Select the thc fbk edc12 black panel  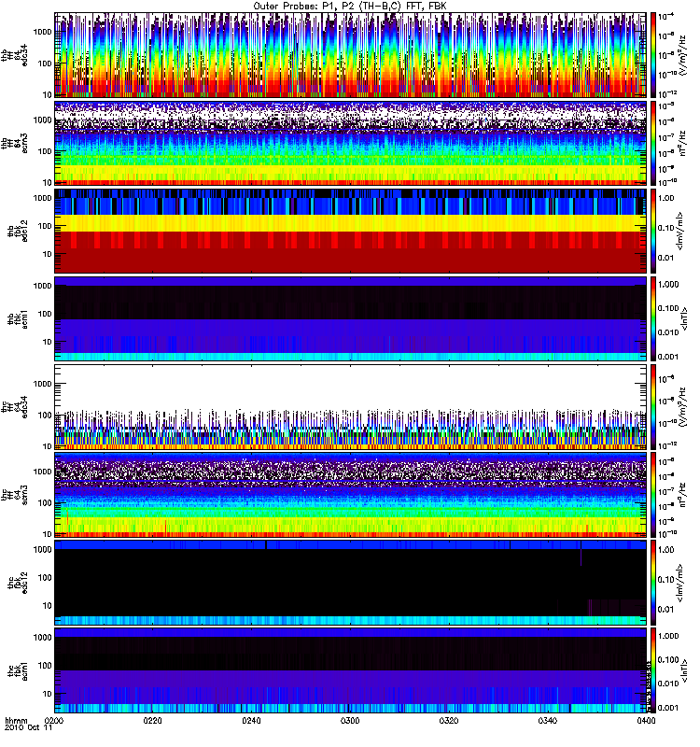(350, 582)
